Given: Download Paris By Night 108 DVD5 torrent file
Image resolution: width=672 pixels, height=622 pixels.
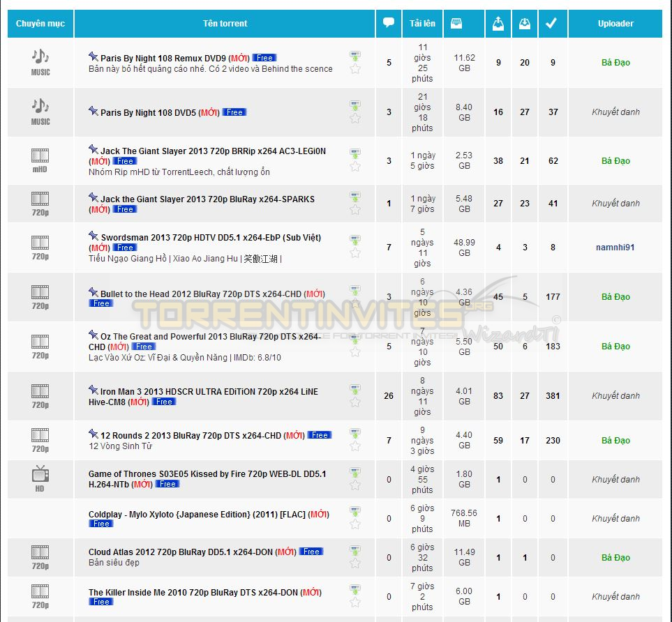Looking at the screenshot, I should tap(355, 105).
